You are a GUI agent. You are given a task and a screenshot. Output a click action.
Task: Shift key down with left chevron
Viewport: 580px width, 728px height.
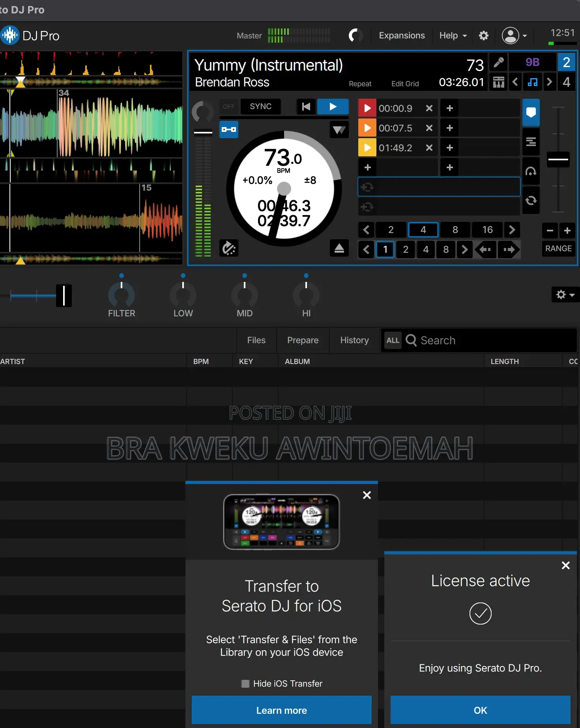coord(515,82)
